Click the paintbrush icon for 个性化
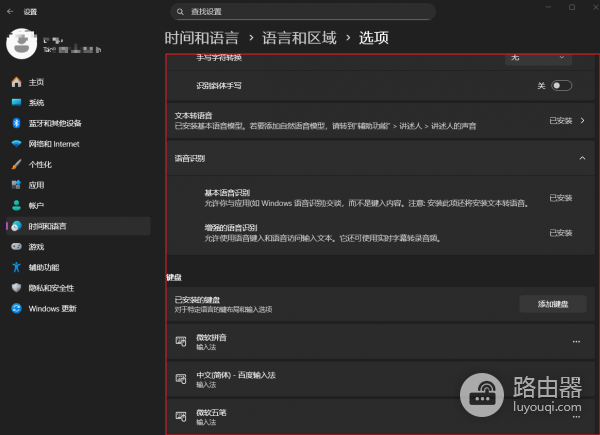600x435 pixels. [x=16, y=165]
